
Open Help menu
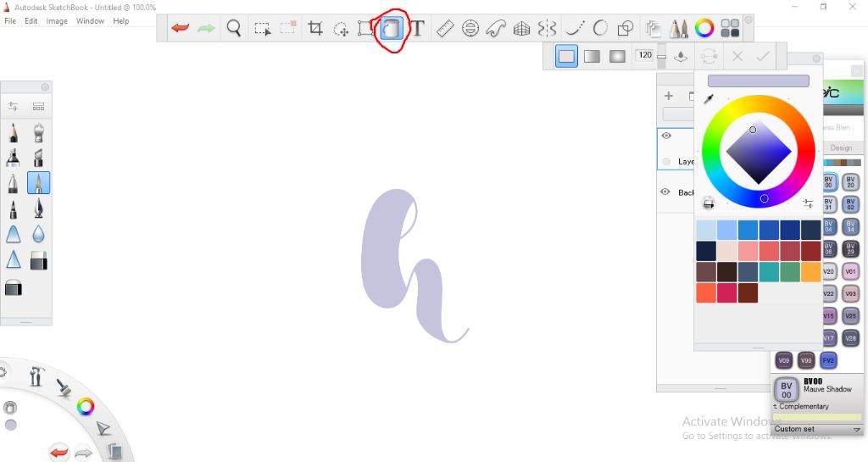pyautogui.click(x=120, y=20)
